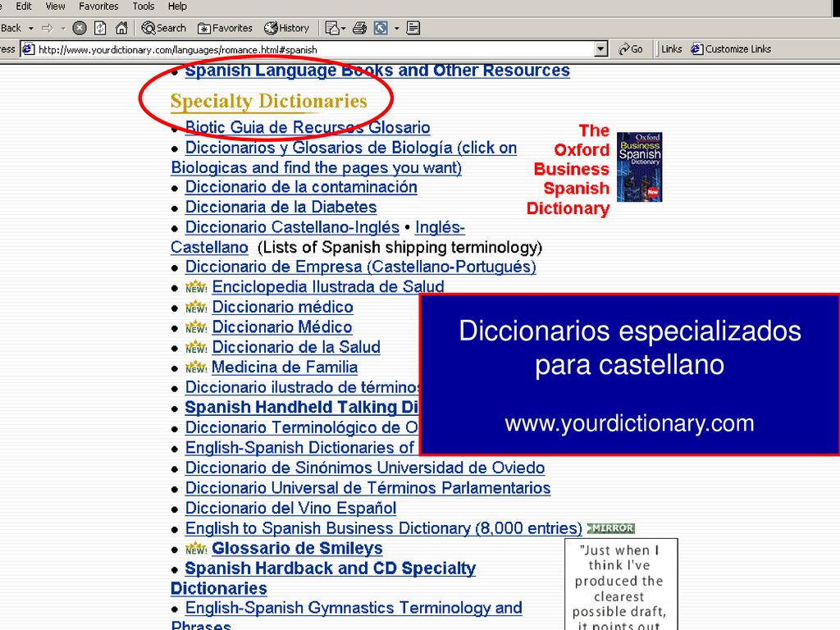Click the MIRROR badge
The image size is (840, 630).
611,528
